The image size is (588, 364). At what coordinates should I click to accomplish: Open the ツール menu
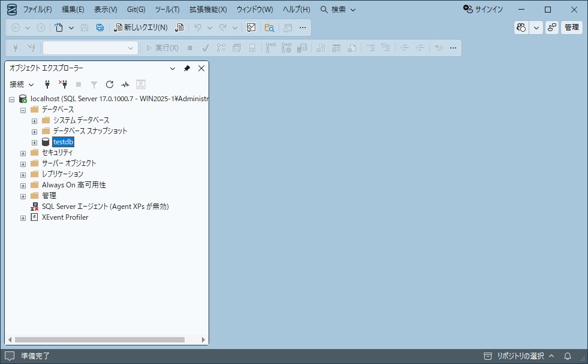166,9
